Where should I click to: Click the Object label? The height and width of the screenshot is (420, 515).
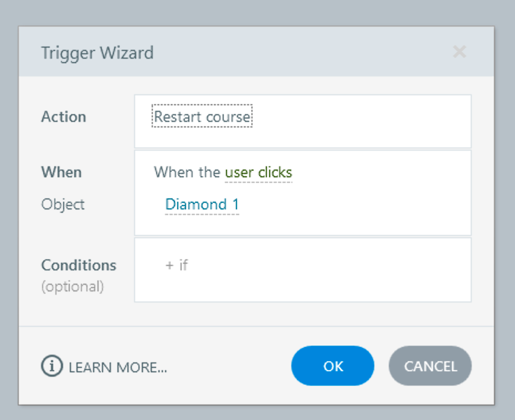[63, 204]
